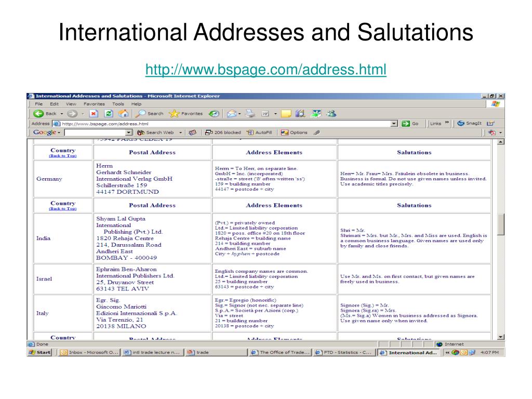The height and width of the screenshot is (399, 532).
Task: Click the 44147 DORTMUND address line
Action: [127, 192]
